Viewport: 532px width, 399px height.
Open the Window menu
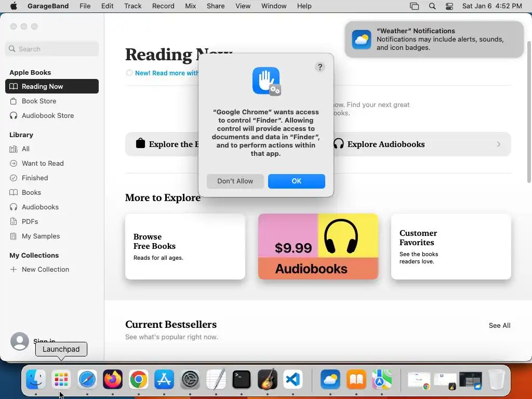tap(274, 6)
